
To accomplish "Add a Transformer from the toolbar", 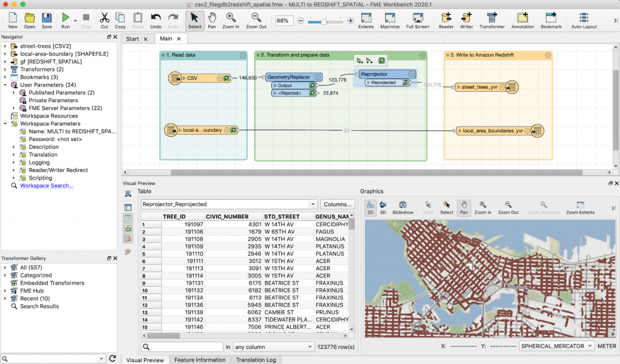I will [x=492, y=21].
